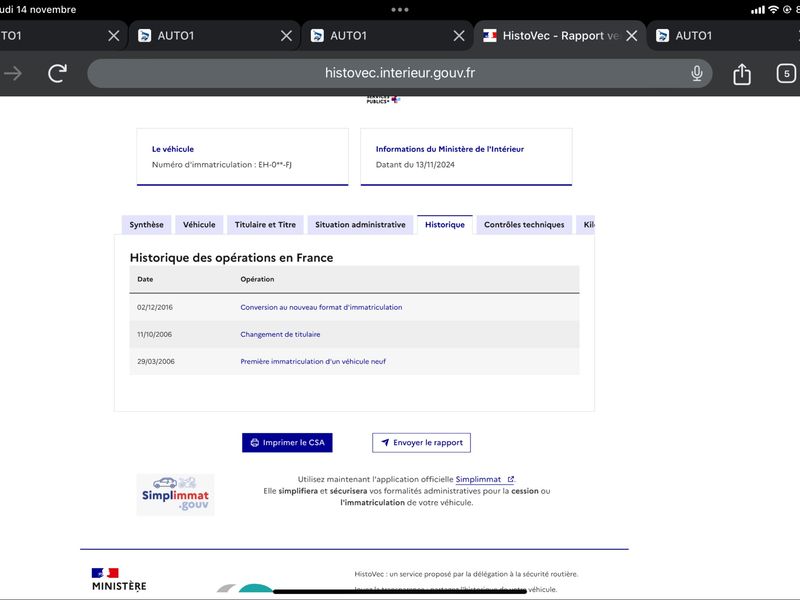This screenshot has height=600, width=800.
Task: Click Première immatriculation d'un véhicule neuf
Action: tap(313, 361)
